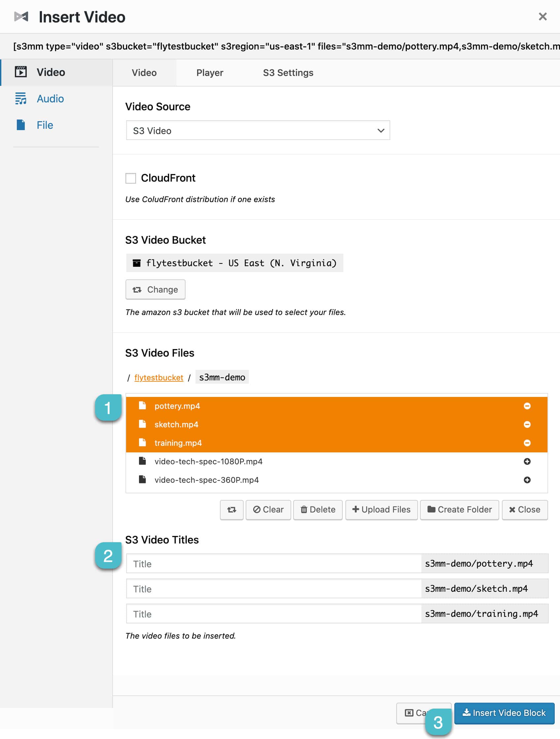This screenshot has height=739, width=560.
Task: Switch to the Player tab
Action: coord(209,73)
